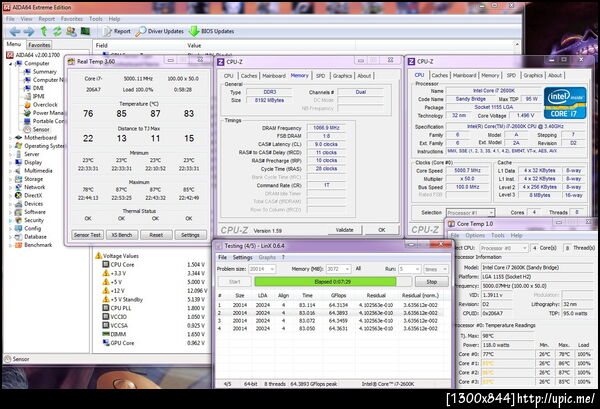The width and height of the screenshot is (600, 409).
Task: Open Driver Updates in AIDA64 toolbar
Action: (160, 31)
